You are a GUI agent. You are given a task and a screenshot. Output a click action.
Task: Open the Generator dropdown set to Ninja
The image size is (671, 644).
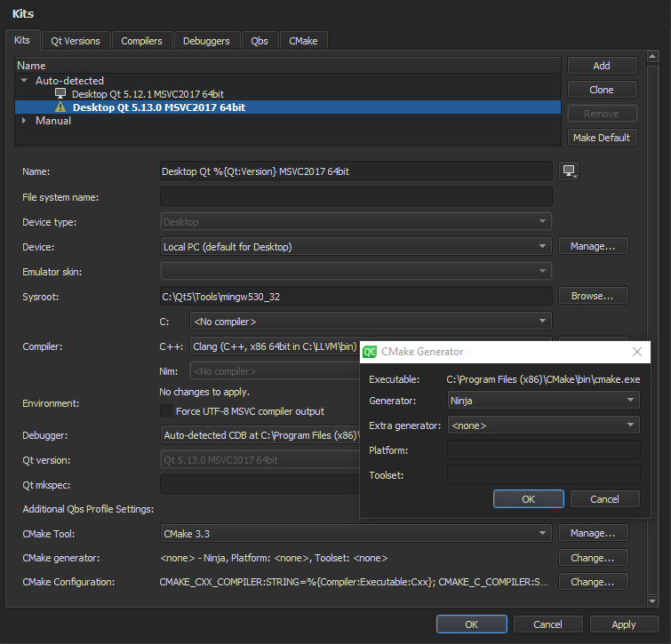click(543, 401)
